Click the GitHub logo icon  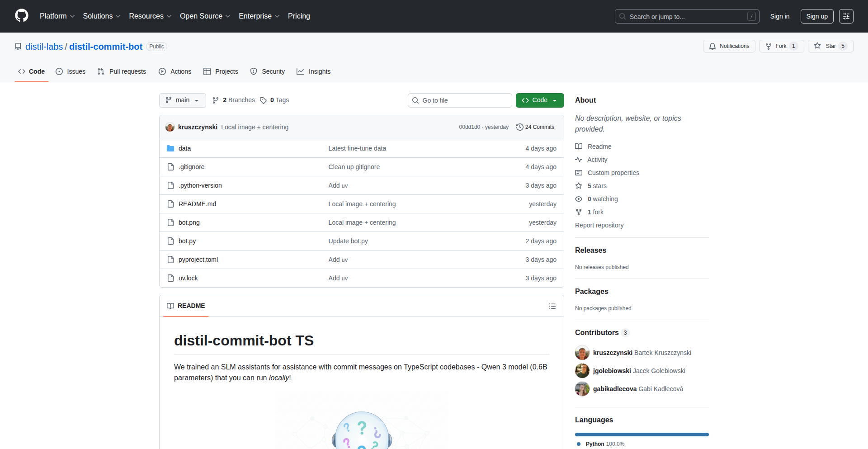[22, 16]
